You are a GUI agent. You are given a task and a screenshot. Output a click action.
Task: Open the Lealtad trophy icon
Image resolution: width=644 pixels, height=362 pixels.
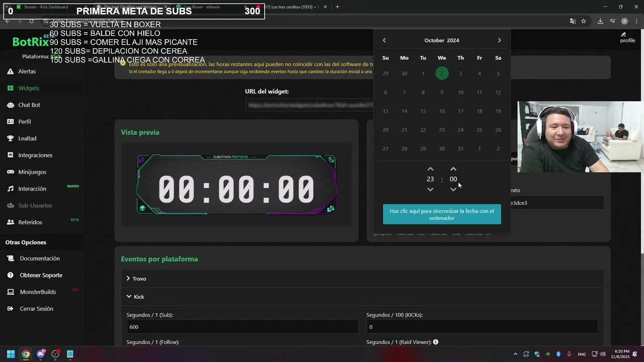point(10,138)
